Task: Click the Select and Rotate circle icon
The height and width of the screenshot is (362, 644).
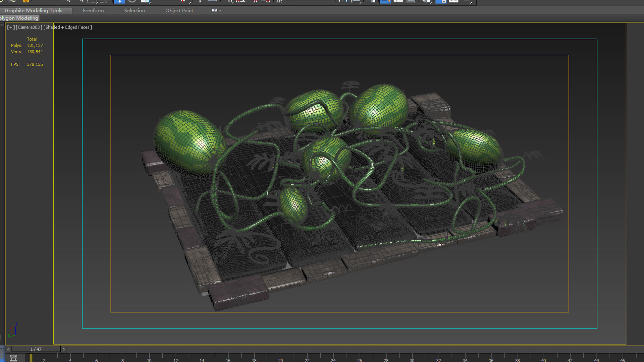Action: click(x=132, y=1)
